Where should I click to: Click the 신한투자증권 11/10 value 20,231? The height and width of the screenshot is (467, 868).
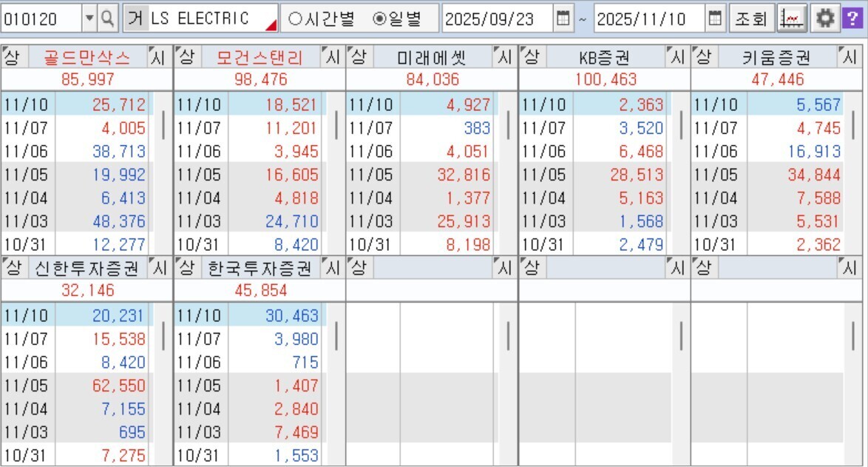pos(119,315)
